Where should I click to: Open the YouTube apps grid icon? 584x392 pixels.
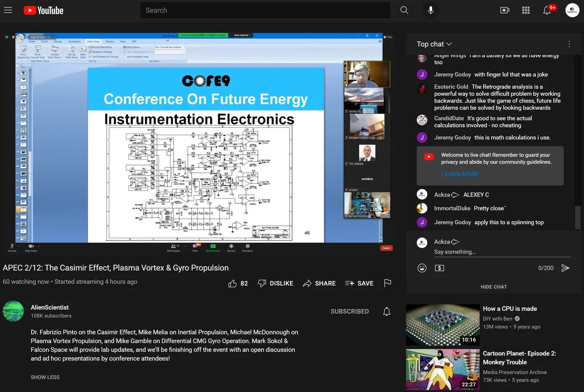tap(526, 10)
